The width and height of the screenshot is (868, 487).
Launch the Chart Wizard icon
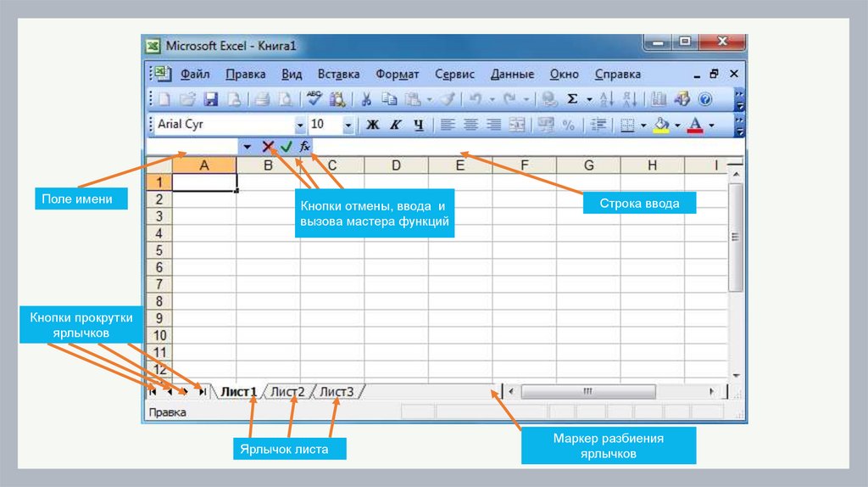tap(659, 99)
